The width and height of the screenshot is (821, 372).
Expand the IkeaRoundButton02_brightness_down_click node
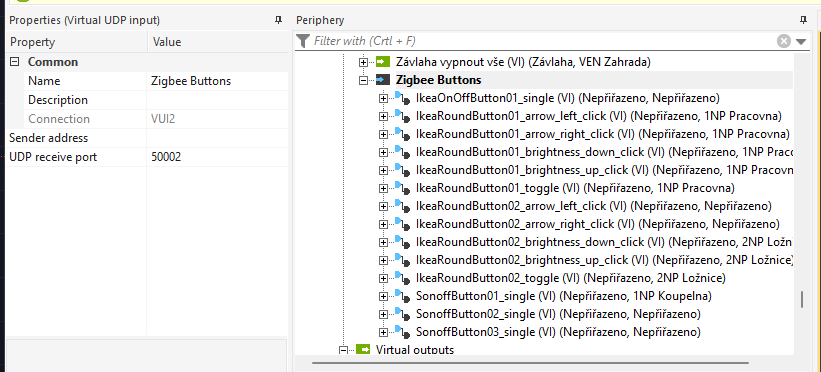pyautogui.click(x=383, y=242)
